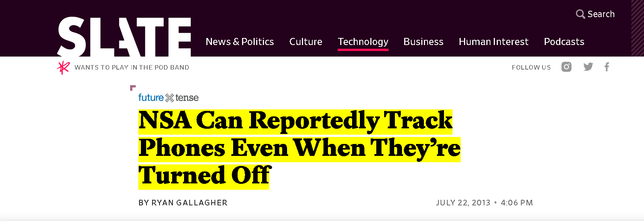Go to News & Politics section
This screenshot has height=221, width=644.
[x=240, y=42]
